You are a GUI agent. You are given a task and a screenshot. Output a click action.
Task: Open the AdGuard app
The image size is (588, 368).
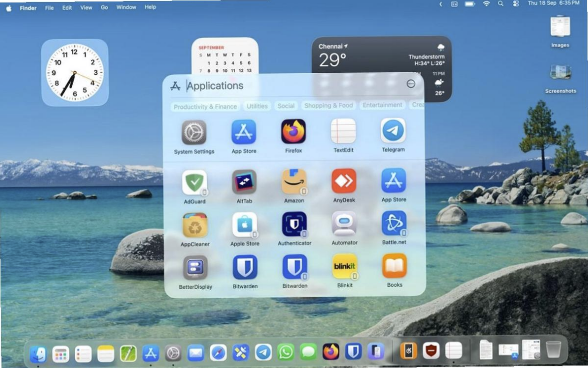(195, 183)
